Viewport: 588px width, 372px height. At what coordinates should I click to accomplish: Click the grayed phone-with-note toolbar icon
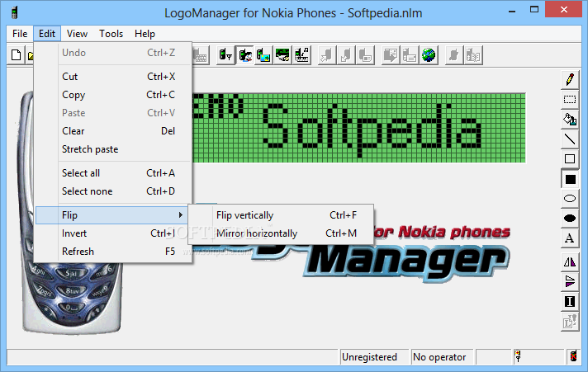pos(410,55)
